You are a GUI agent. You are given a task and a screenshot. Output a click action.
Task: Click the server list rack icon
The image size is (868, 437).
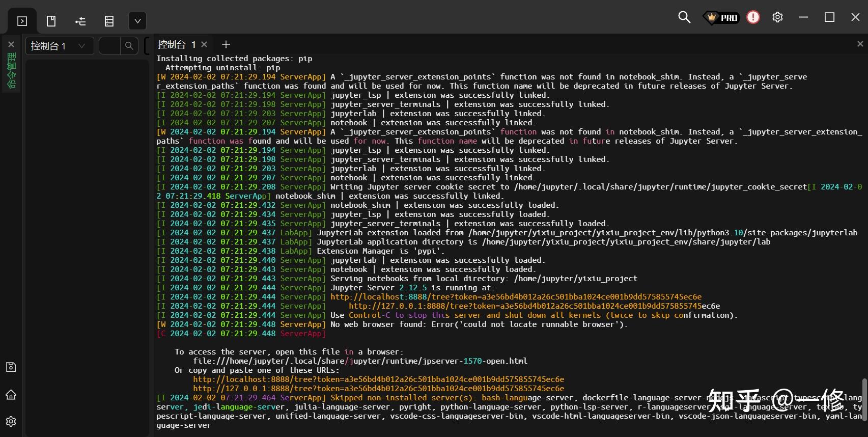point(109,21)
